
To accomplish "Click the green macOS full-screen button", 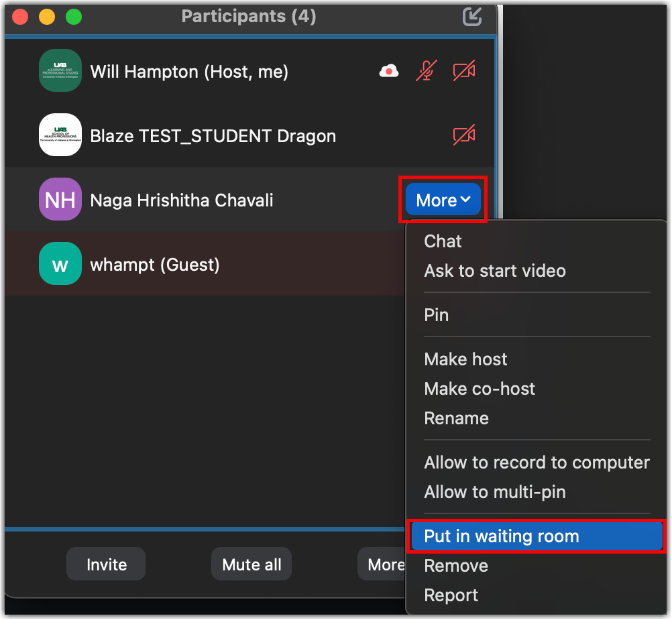I will tap(73, 16).
